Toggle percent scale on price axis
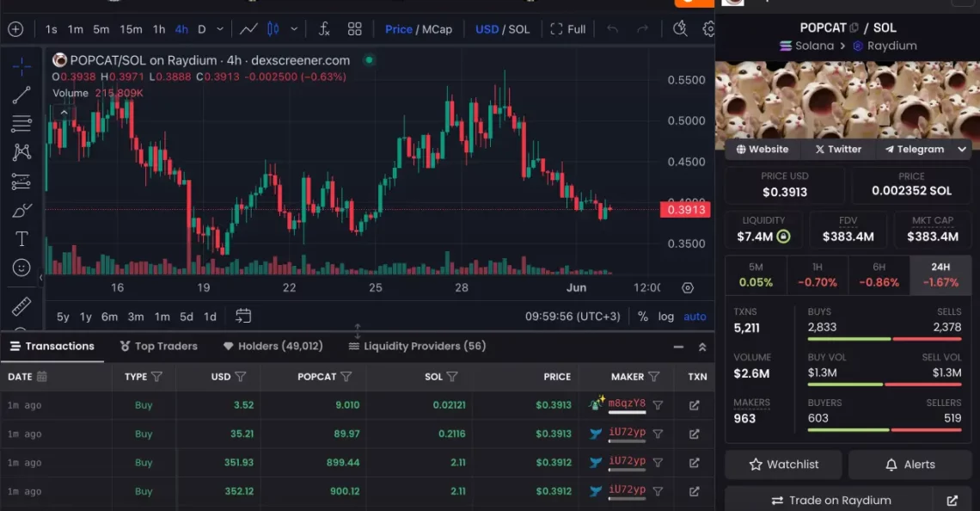 pos(642,317)
